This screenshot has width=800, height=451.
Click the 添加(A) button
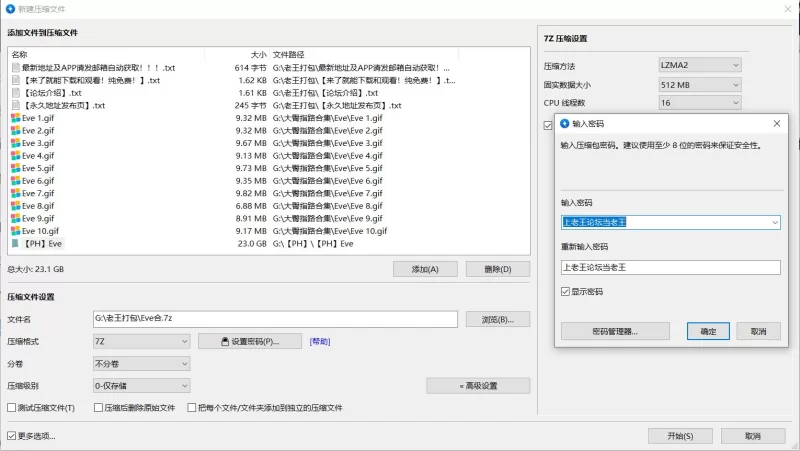click(x=425, y=269)
